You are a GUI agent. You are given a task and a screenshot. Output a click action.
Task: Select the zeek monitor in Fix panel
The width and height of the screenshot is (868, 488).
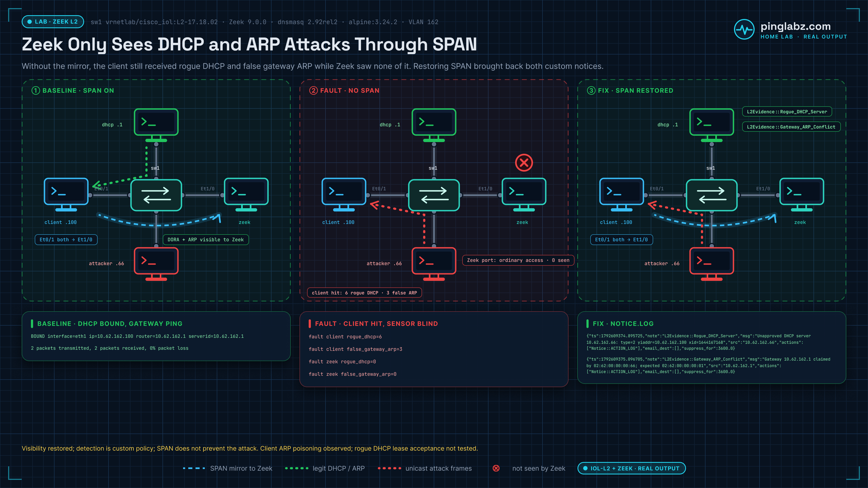click(802, 194)
